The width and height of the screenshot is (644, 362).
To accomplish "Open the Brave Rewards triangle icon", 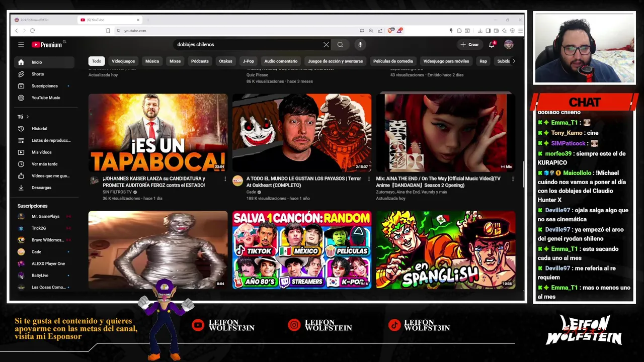I will point(399,31).
